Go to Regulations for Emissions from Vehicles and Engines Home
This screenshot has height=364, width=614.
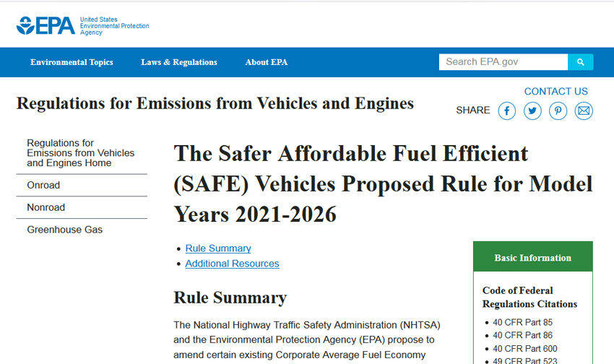tap(81, 153)
